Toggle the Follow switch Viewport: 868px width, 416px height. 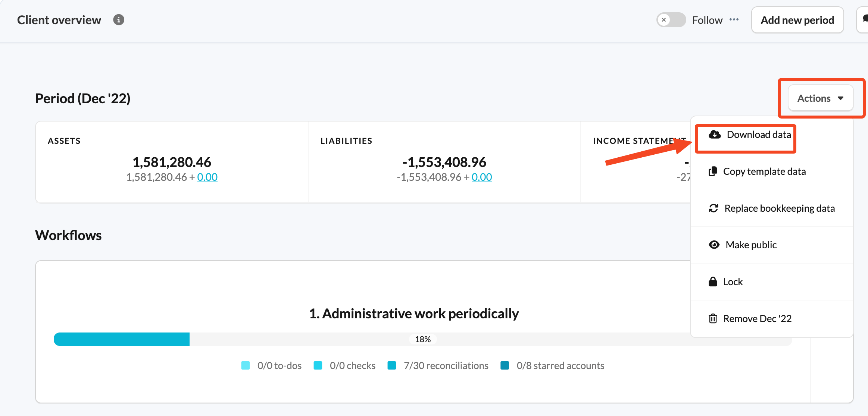(671, 20)
